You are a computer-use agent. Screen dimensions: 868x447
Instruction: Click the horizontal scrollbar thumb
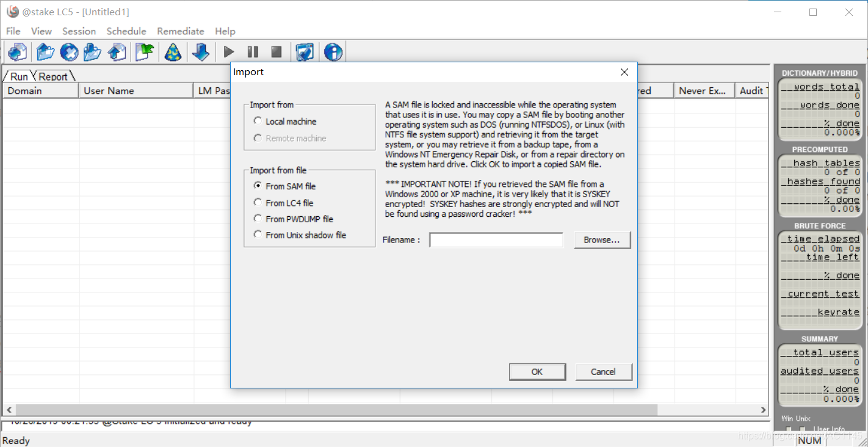pos(337,410)
